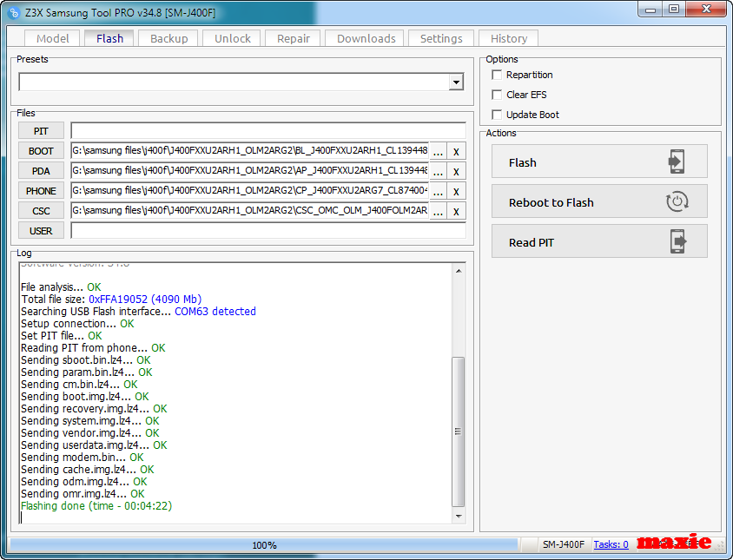Click the Read PIT button

click(599, 241)
